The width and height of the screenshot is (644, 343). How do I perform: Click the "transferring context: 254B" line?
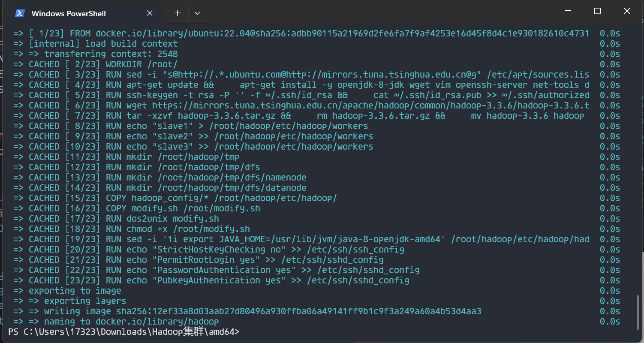point(111,54)
